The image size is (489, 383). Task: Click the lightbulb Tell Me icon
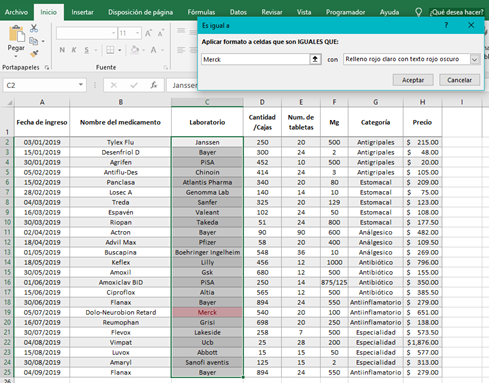418,12
